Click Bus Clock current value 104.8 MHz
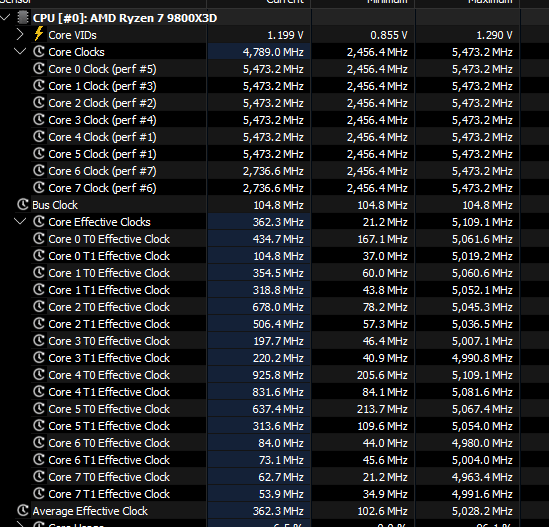 (278, 205)
